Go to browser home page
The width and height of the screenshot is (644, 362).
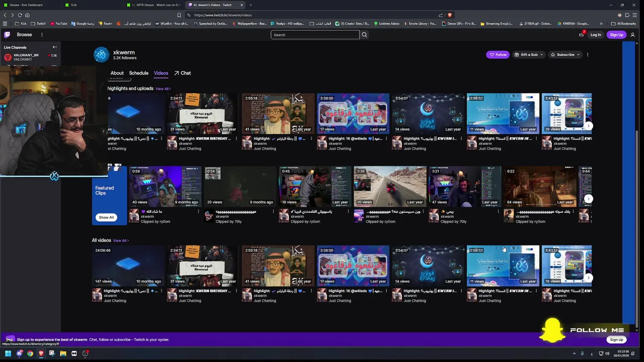pos(27,15)
